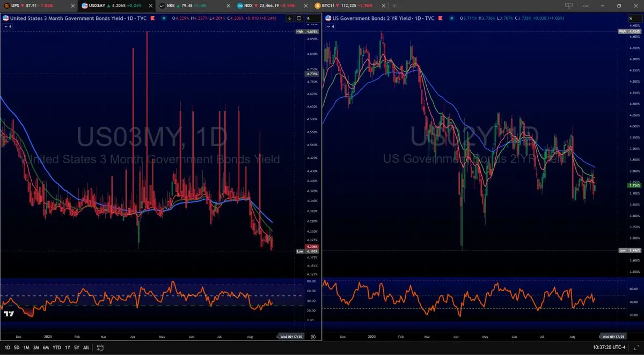Select the 5D time range
Screen dimensions: 644x355
click(17, 347)
